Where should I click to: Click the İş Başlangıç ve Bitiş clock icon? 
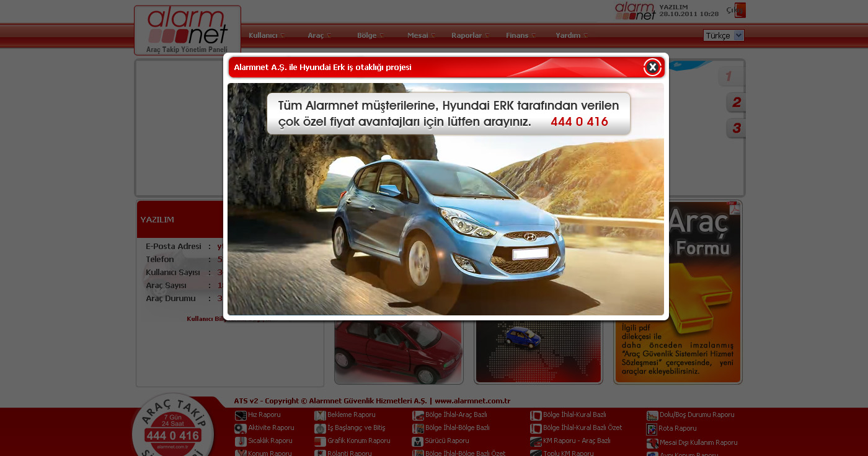coord(320,428)
